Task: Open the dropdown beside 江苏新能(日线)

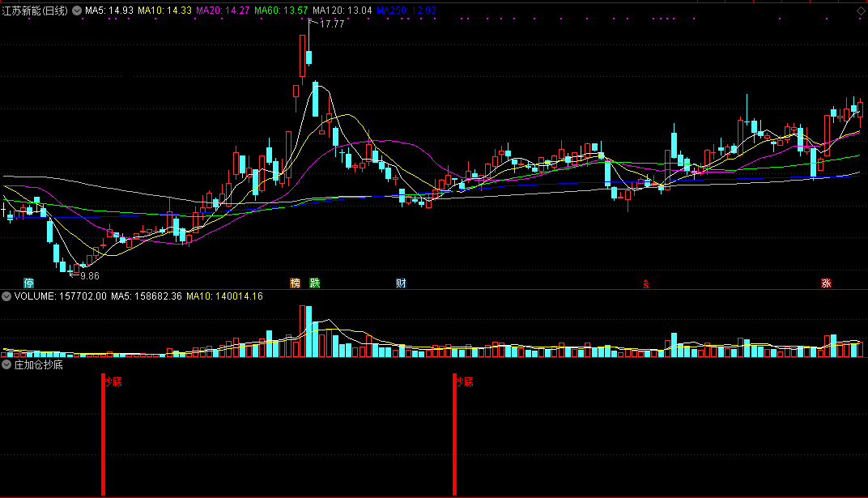Action: click(x=77, y=11)
